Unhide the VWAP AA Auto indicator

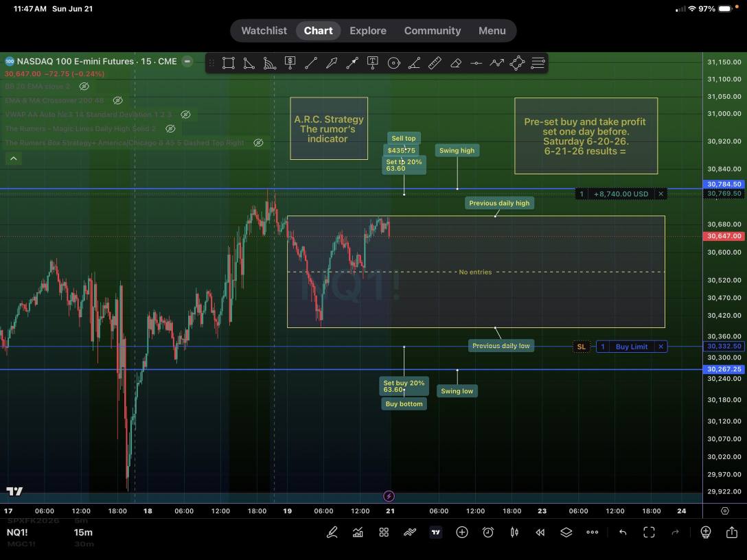pos(186,115)
